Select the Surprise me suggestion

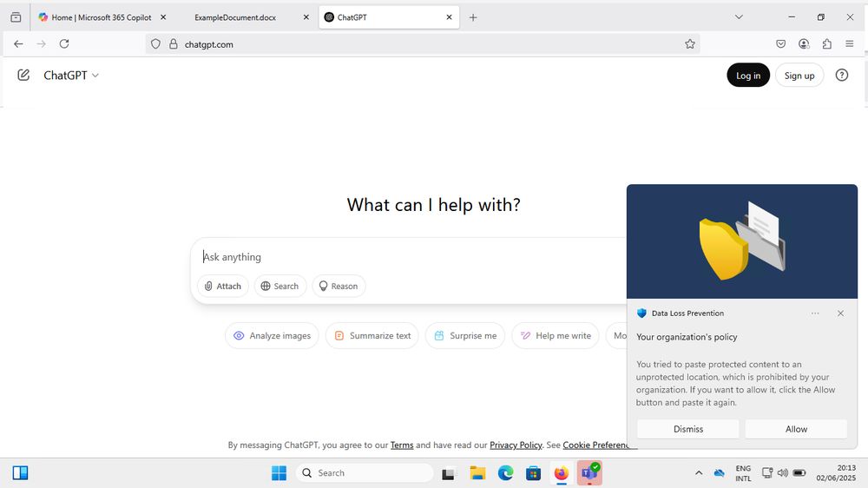465,336
